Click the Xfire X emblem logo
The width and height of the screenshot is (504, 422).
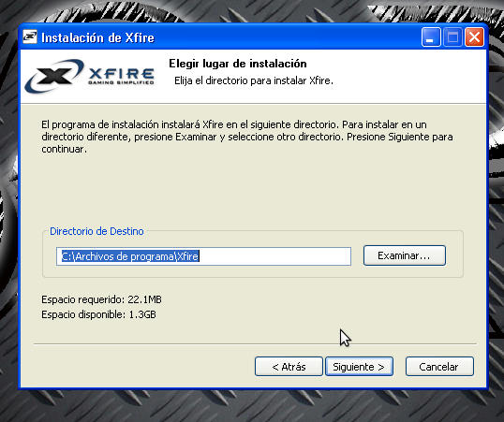coord(54,76)
